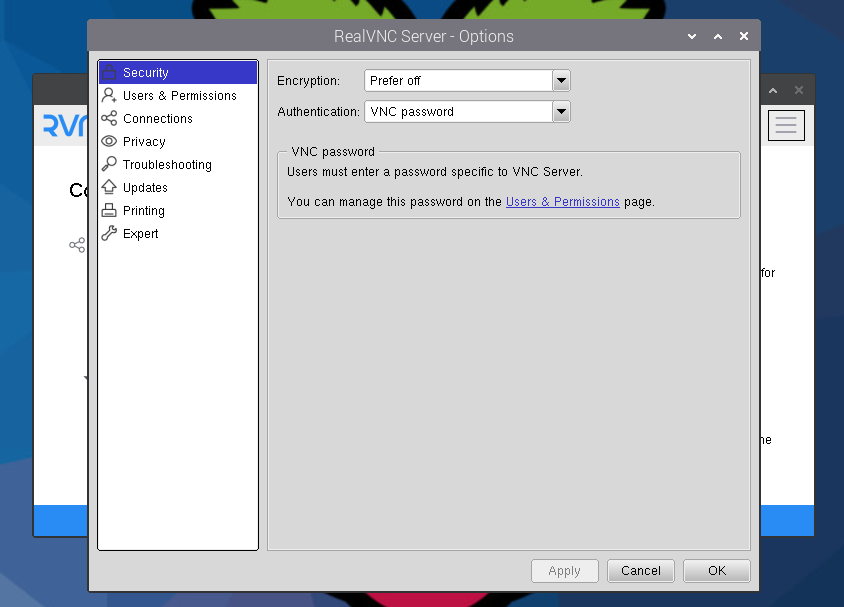This screenshot has width=844, height=607.
Task: Confirm with the OK button
Action: (x=716, y=570)
